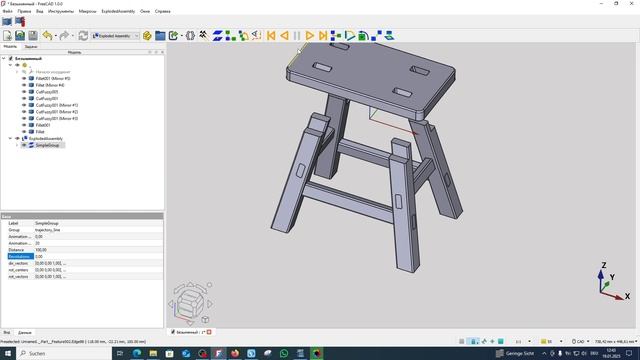Image resolution: width=640 pixels, height=360 pixels.
Task: Refresh the document with recompute icon
Action: tap(83, 36)
